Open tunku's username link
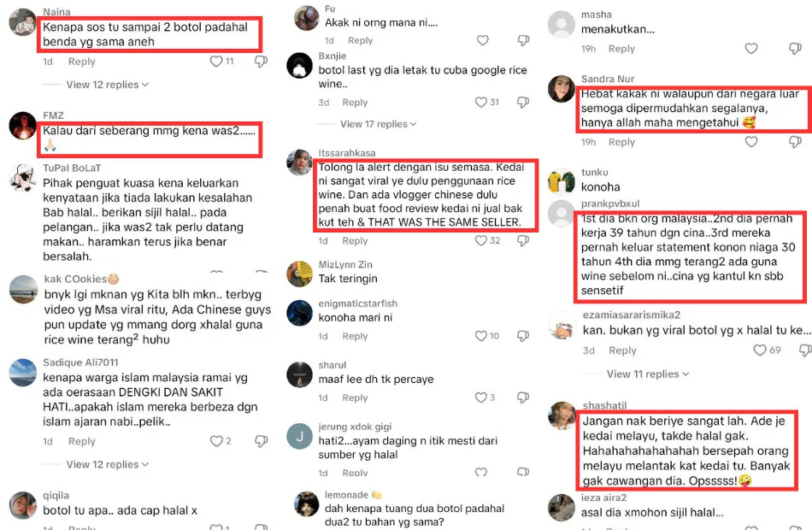This screenshot has width=812, height=530. click(595, 172)
